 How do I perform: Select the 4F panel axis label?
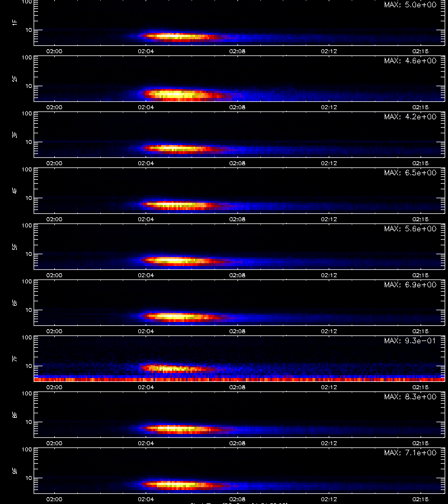[x=15, y=190]
